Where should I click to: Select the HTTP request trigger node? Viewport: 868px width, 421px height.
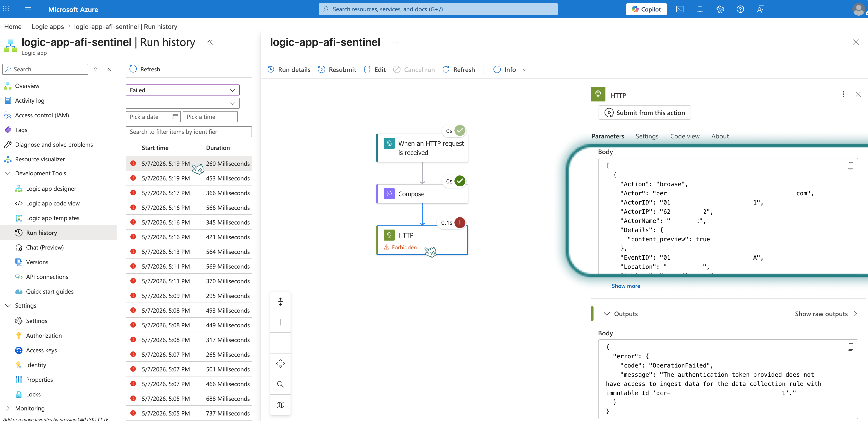(x=422, y=148)
